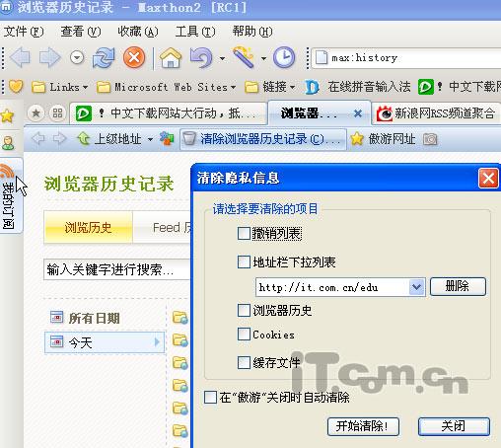Check the Cookies checkbox

click(244, 335)
